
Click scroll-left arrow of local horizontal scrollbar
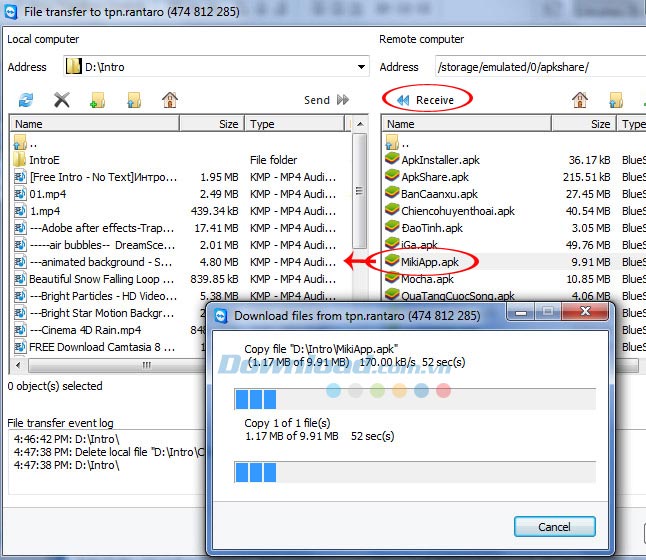(x=18, y=365)
